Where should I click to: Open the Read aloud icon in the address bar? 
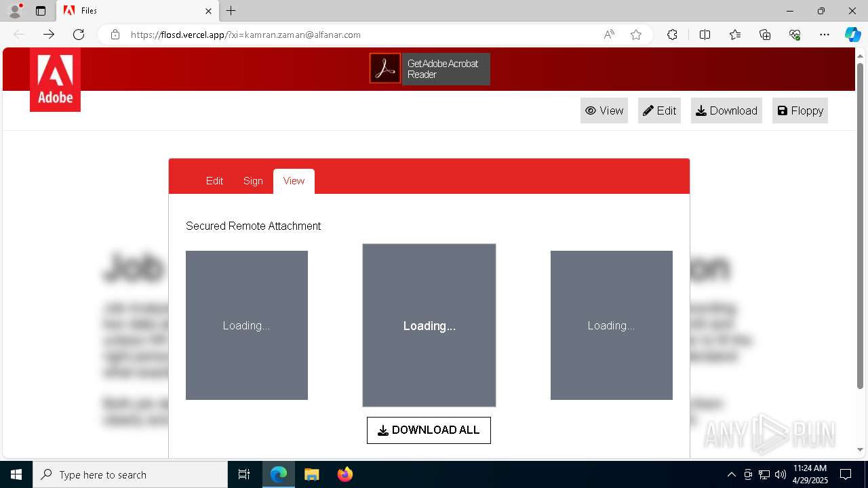[x=609, y=35]
